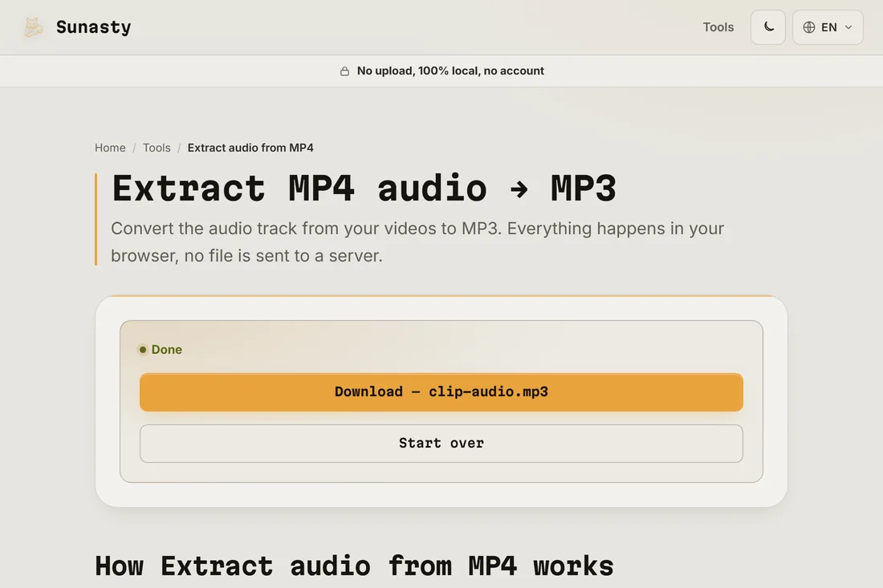Click the description paragraph about converting audio

[x=417, y=242]
